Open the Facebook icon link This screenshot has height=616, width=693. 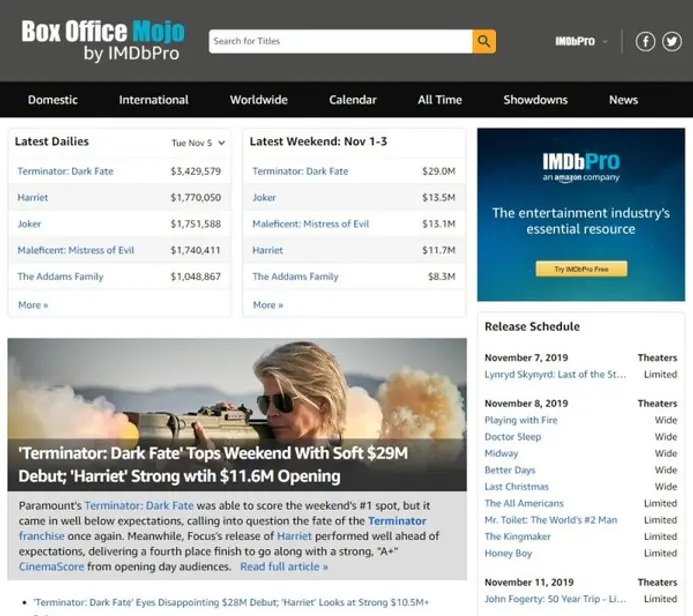click(x=646, y=41)
